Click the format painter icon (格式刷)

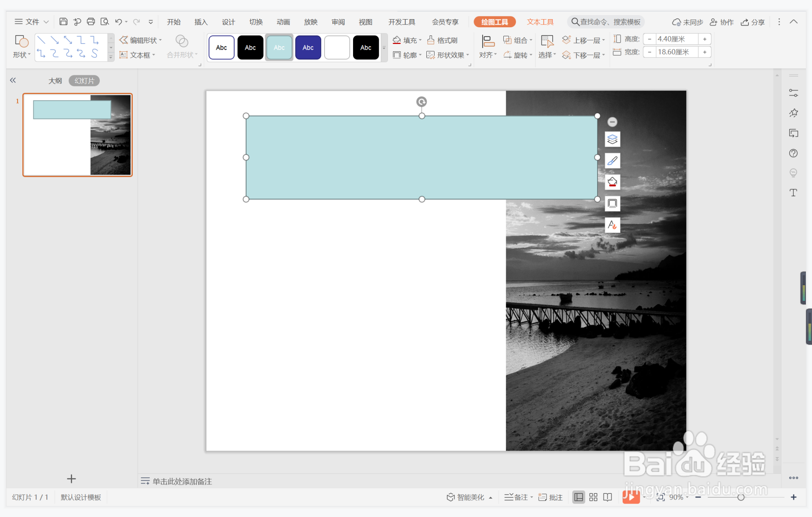coord(442,40)
